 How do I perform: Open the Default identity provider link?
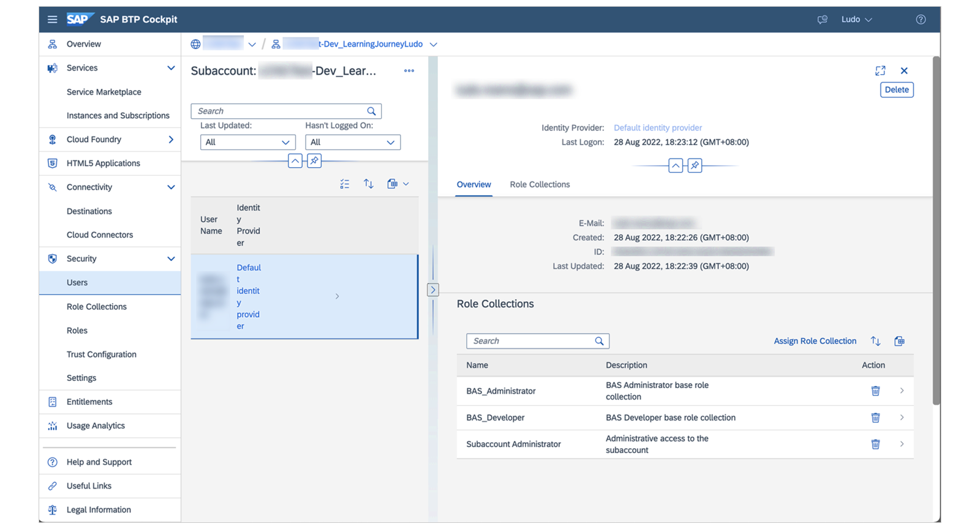pyautogui.click(x=658, y=128)
